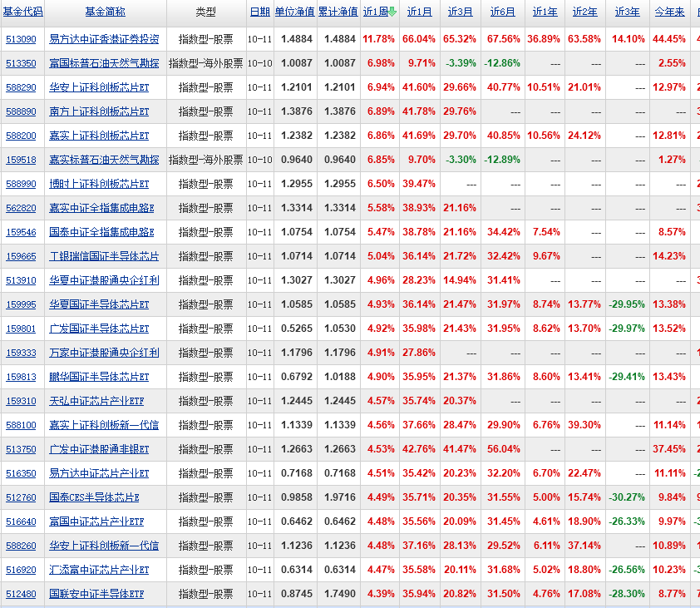Image resolution: width=700 pixels, height=608 pixels.
Task: Open fund code 159518
Action: click(x=21, y=160)
